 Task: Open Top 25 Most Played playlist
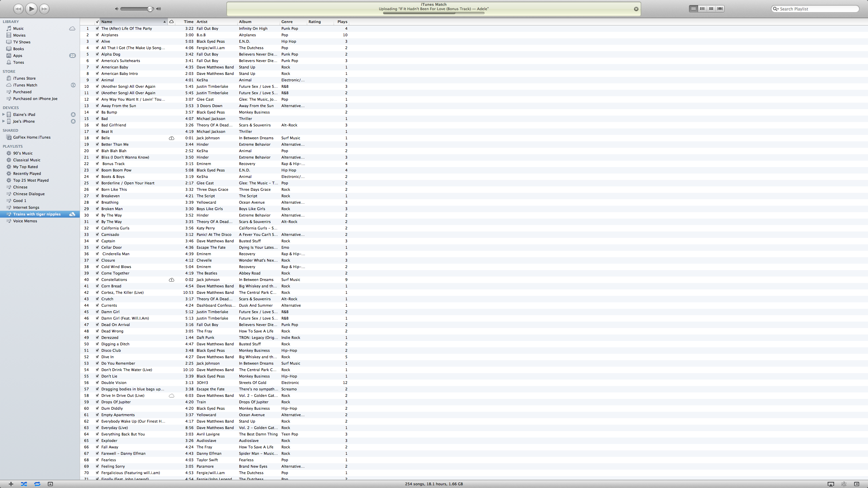click(x=31, y=180)
